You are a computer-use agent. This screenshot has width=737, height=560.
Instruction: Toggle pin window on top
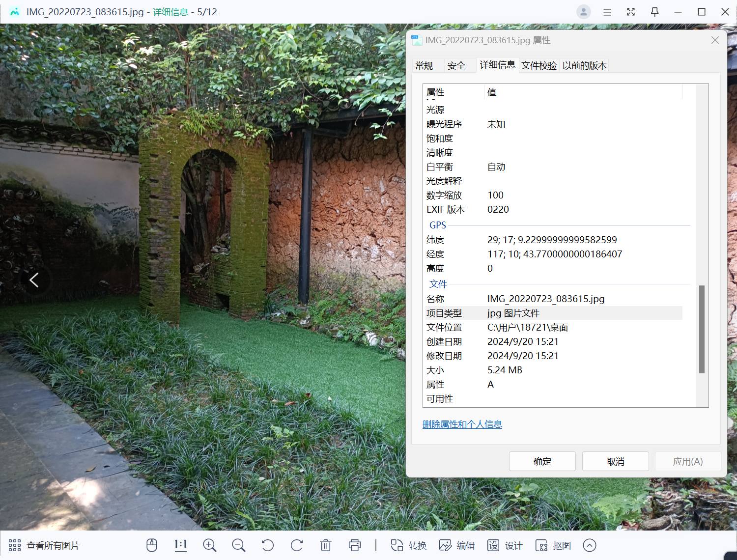click(654, 12)
